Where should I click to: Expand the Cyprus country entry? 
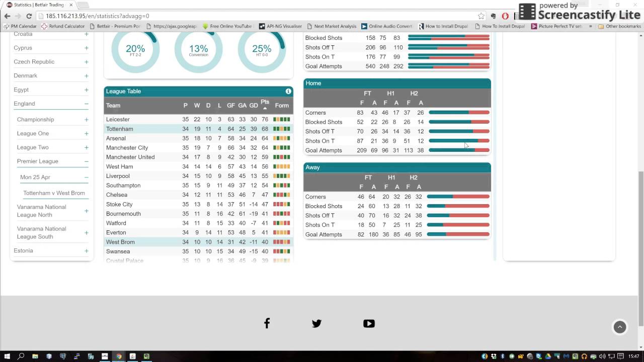tap(87, 48)
